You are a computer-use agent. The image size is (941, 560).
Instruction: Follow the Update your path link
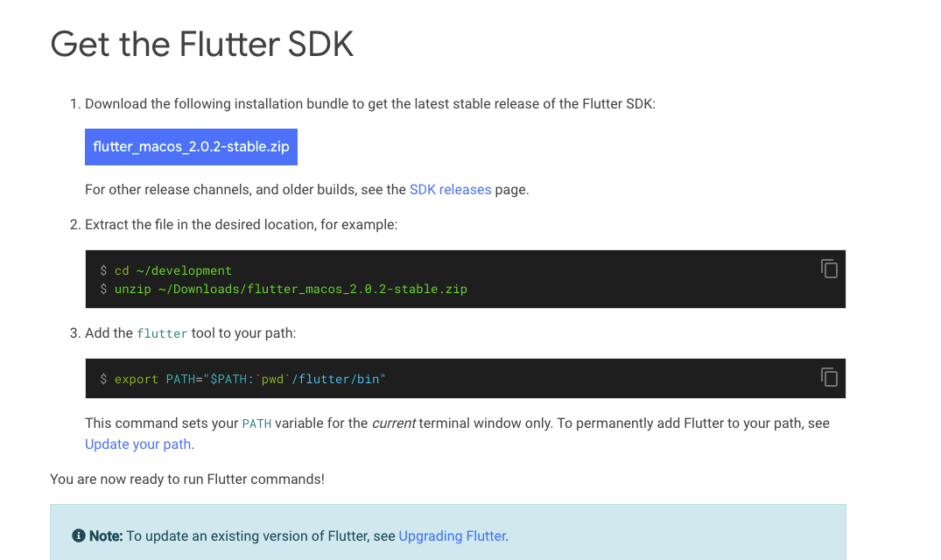pos(138,444)
